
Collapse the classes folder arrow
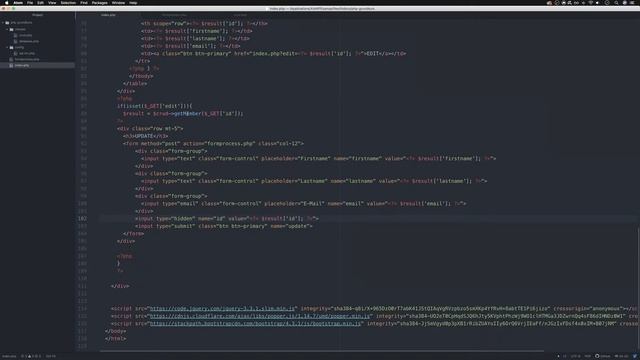pos(7,29)
